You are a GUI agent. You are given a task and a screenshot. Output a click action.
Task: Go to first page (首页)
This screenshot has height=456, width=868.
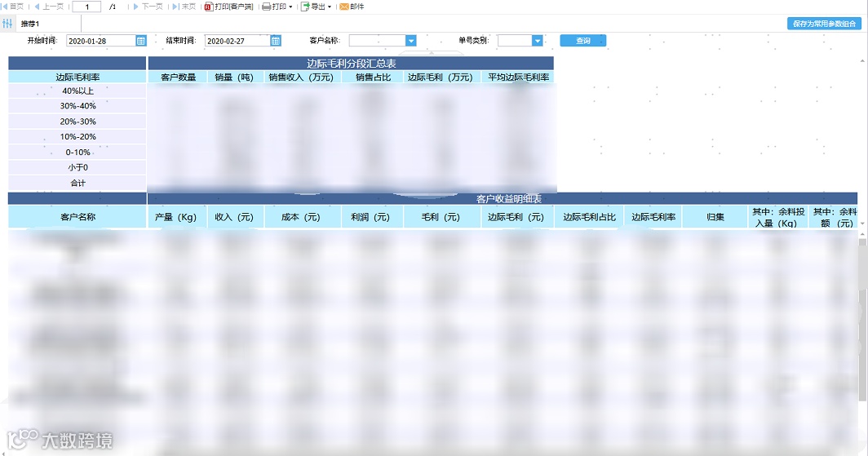pyautogui.click(x=13, y=7)
